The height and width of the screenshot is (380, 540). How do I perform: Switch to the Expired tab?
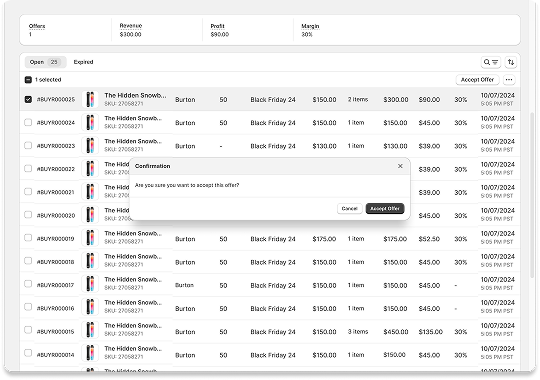(x=83, y=62)
